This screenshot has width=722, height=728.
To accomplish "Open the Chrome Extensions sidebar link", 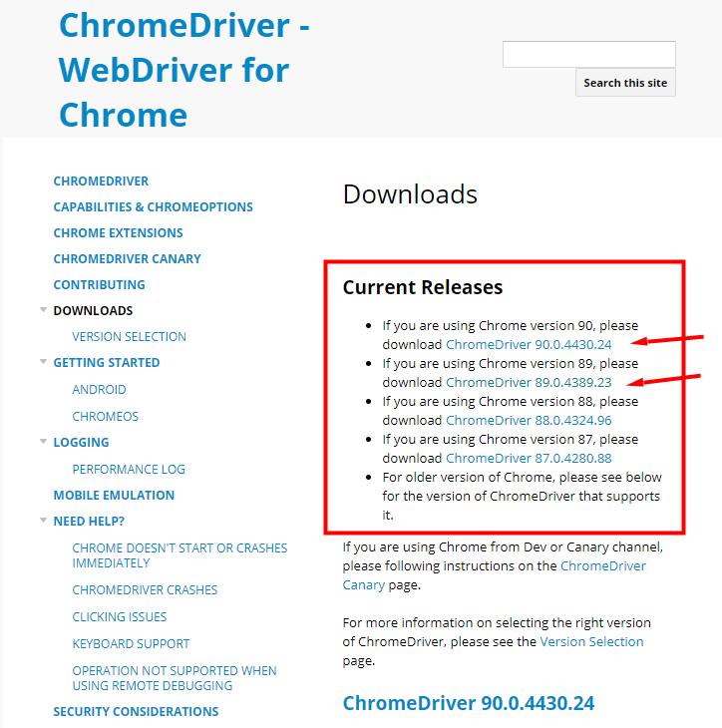I will click(119, 233).
